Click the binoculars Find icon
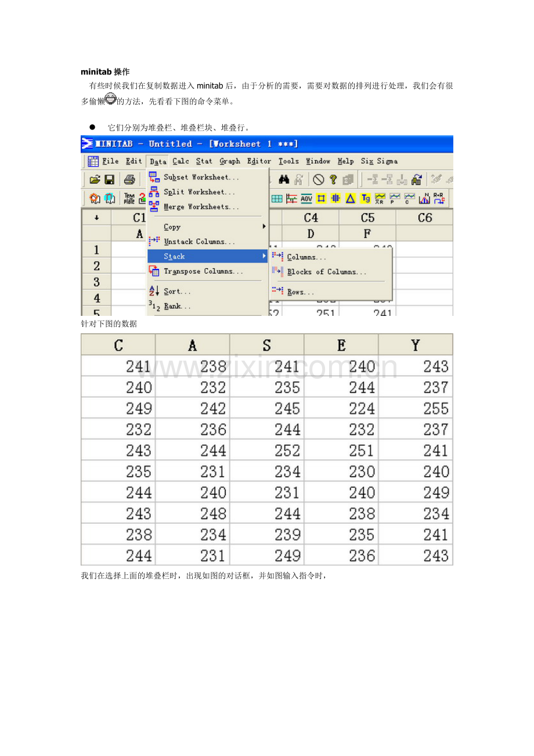Image resolution: width=534 pixels, height=756 pixels. [x=284, y=180]
